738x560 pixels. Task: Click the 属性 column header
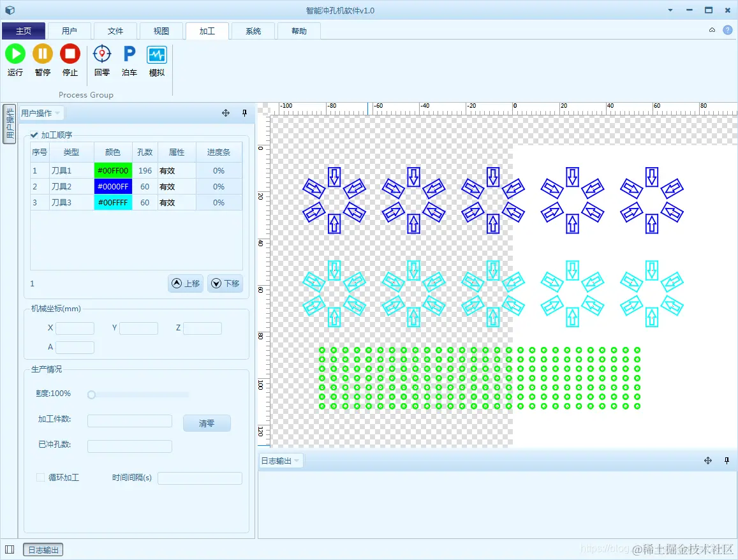[177, 152]
